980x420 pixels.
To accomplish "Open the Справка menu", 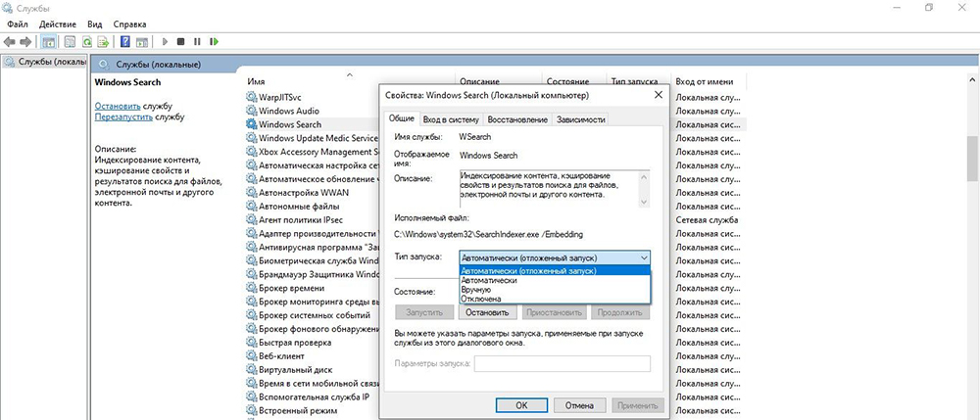I will click(x=130, y=24).
